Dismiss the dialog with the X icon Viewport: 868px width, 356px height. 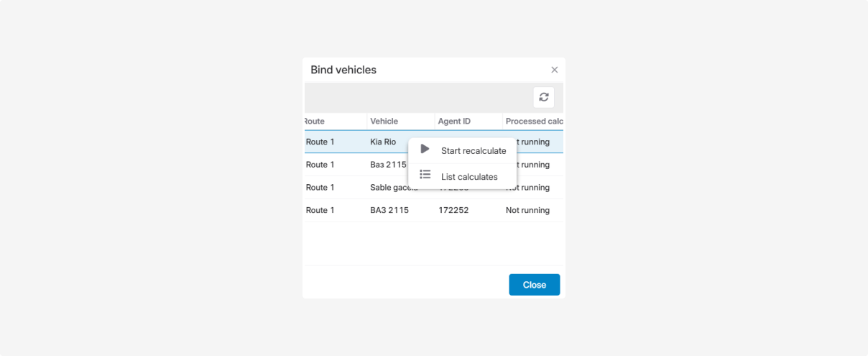tap(554, 70)
